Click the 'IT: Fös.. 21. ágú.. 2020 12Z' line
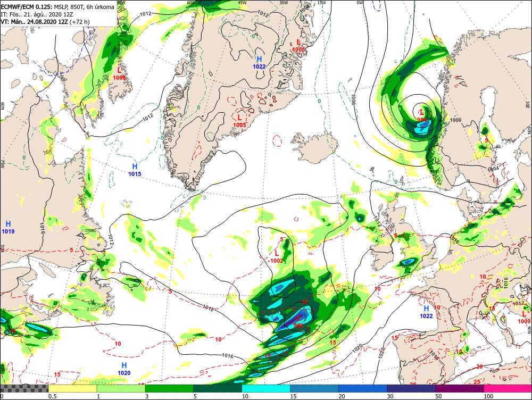This screenshot has height=400, width=532. tap(37, 14)
